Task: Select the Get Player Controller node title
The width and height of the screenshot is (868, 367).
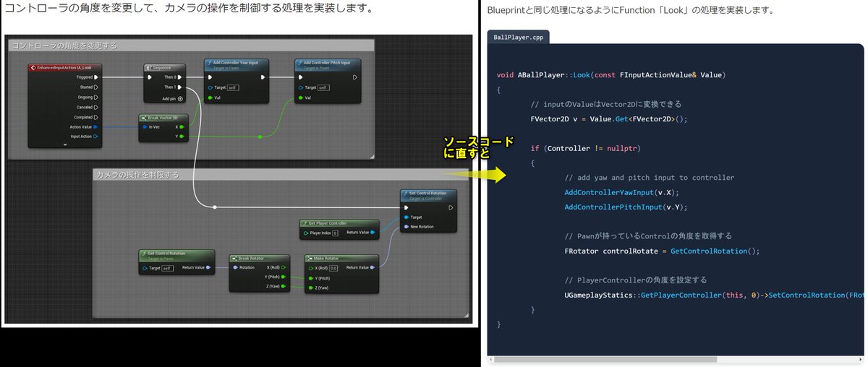Action: [327, 223]
